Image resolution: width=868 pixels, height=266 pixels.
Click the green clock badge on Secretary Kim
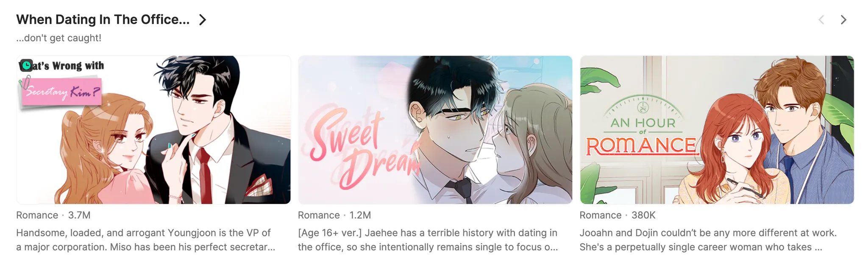tap(26, 65)
